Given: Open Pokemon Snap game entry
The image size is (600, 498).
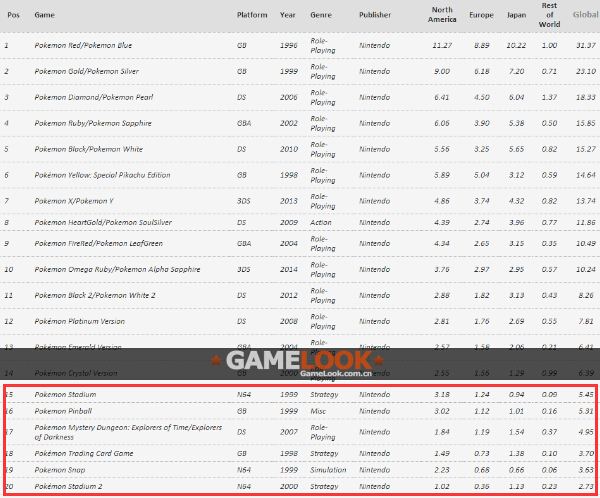Looking at the screenshot, I should 60,470.
